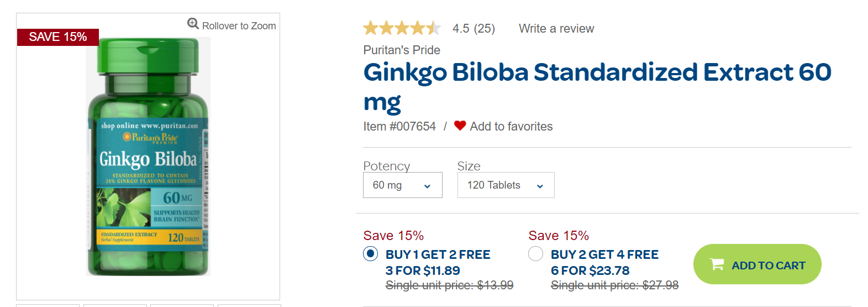Click the Item #007654 number text
The width and height of the screenshot is (868, 307).
tap(399, 127)
